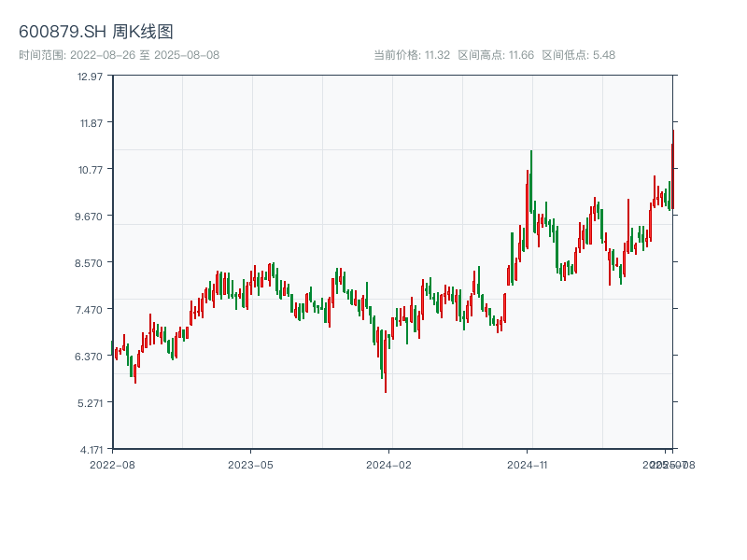Click the 2024-11 x-axis date label
Image resolution: width=747 pixels, height=560 pixels.
[527, 464]
